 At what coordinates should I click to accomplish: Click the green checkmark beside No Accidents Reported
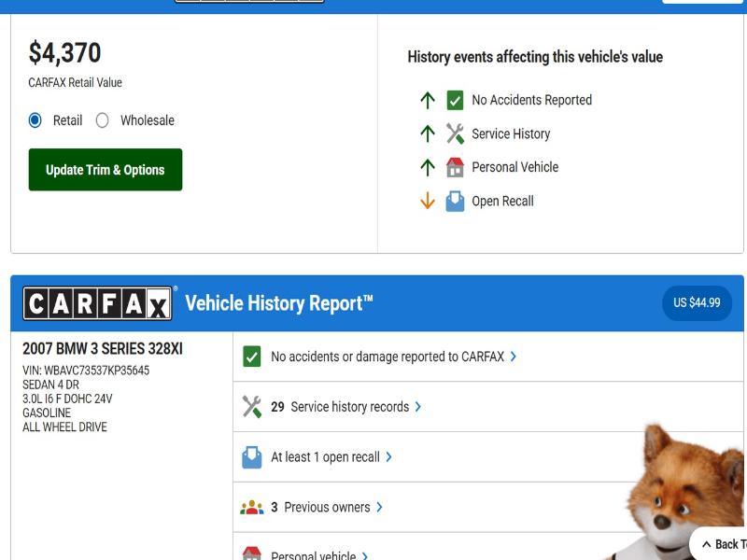(455, 100)
